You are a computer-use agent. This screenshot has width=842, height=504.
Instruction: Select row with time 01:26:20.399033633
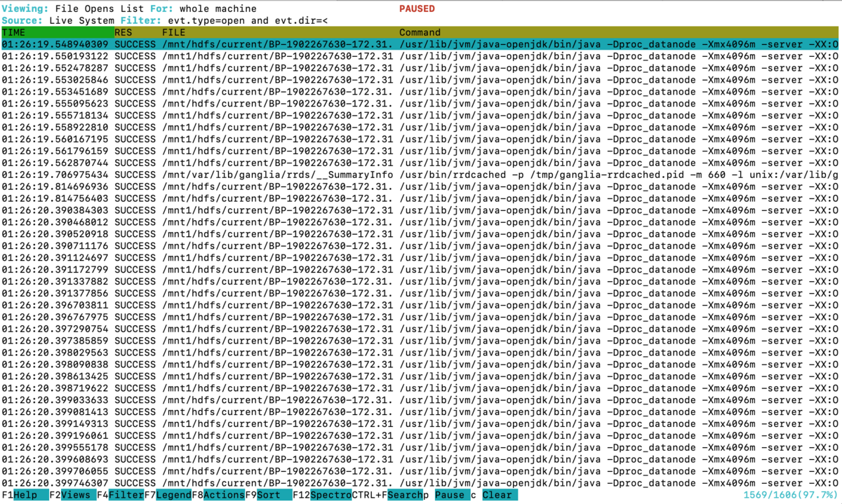[x=421, y=400]
